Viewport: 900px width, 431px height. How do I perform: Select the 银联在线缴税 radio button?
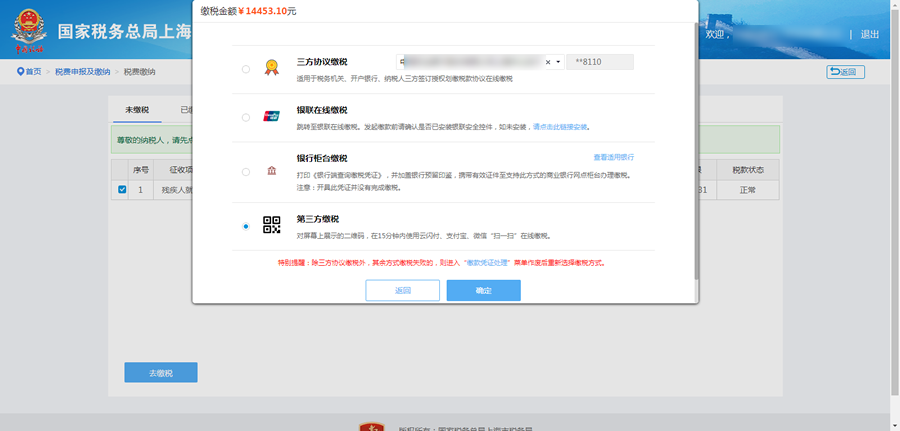click(246, 118)
